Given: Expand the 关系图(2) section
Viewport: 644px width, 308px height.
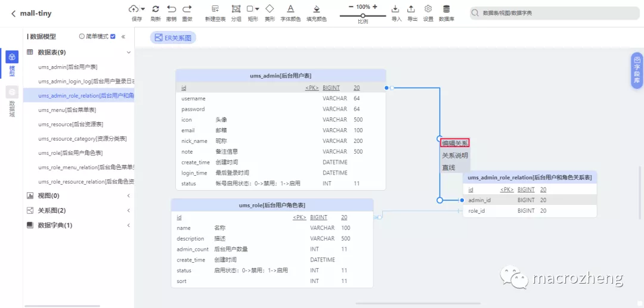Looking at the screenshot, I should click(x=129, y=210).
